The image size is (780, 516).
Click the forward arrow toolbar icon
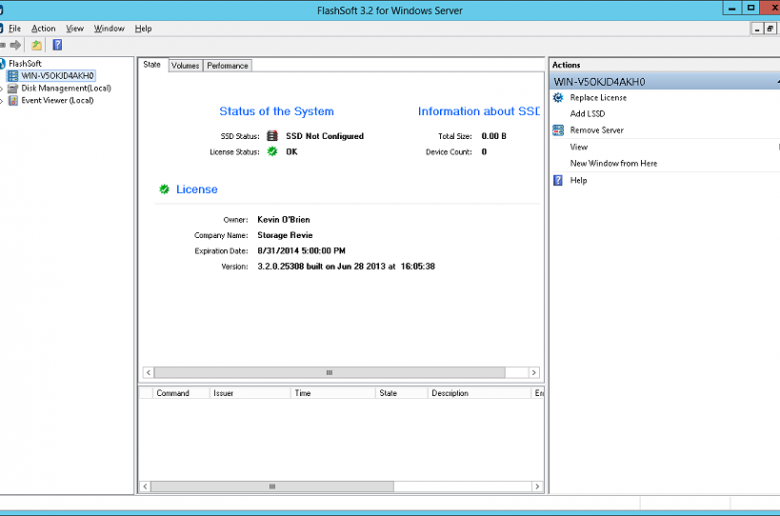(x=16, y=45)
